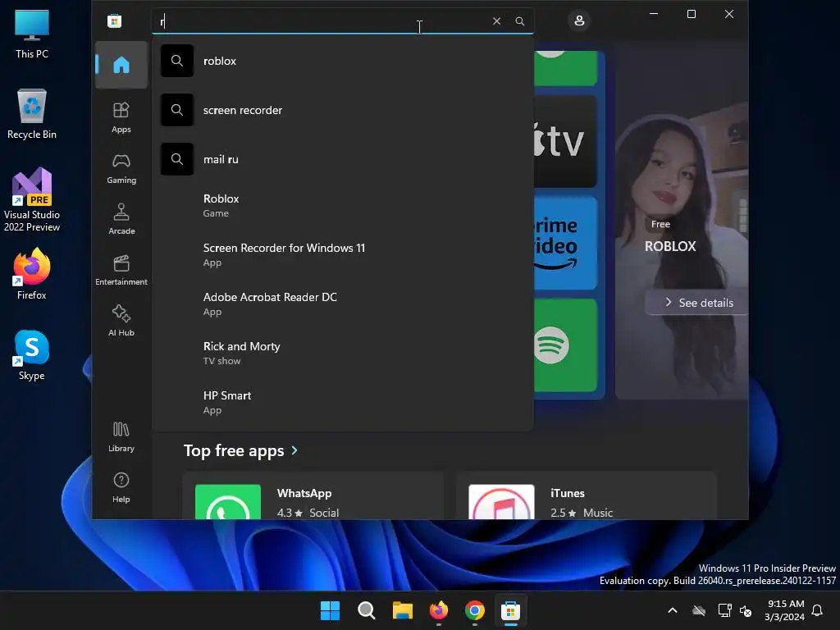Image resolution: width=840 pixels, height=630 pixels.
Task: Open Adobe Acrobat Reader DC result
Action: [343, 304]
